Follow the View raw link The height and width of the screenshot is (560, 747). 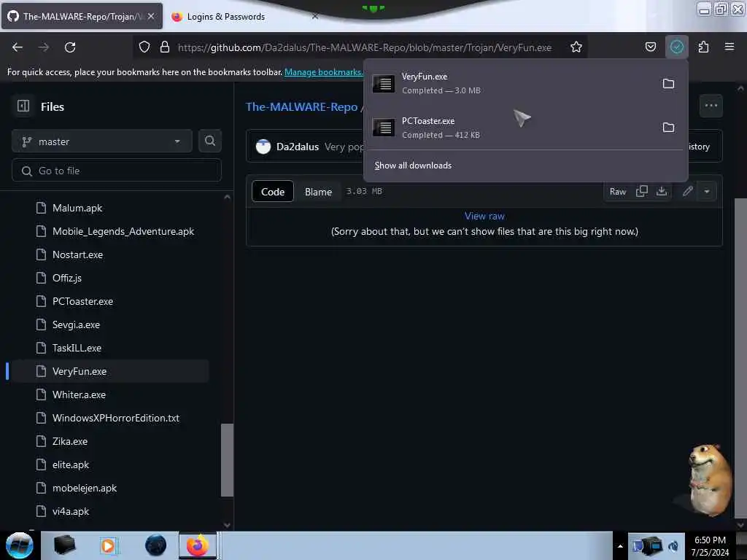[x=484, y=216]
